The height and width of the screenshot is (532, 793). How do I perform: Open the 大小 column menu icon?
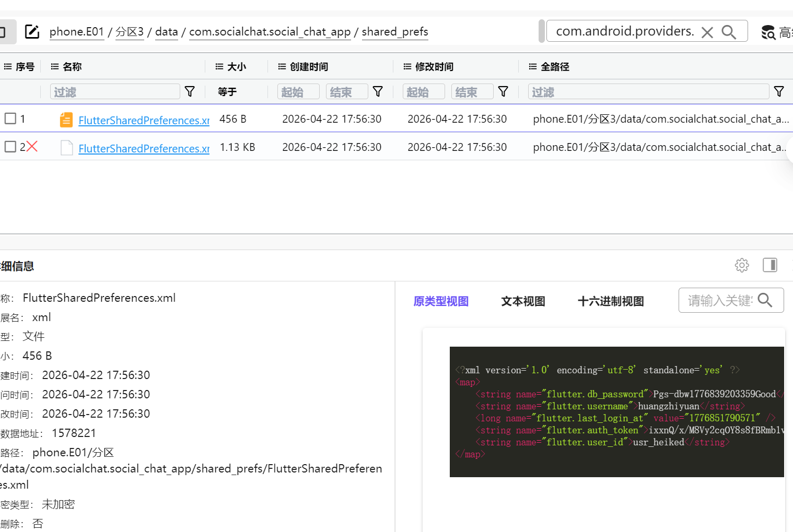(x=219, y=67)
